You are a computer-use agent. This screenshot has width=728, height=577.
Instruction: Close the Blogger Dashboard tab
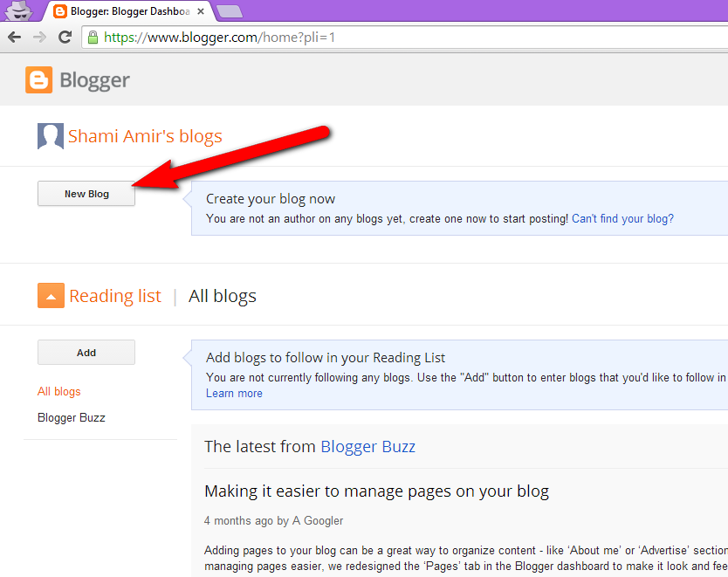click(x=201, y=11)
